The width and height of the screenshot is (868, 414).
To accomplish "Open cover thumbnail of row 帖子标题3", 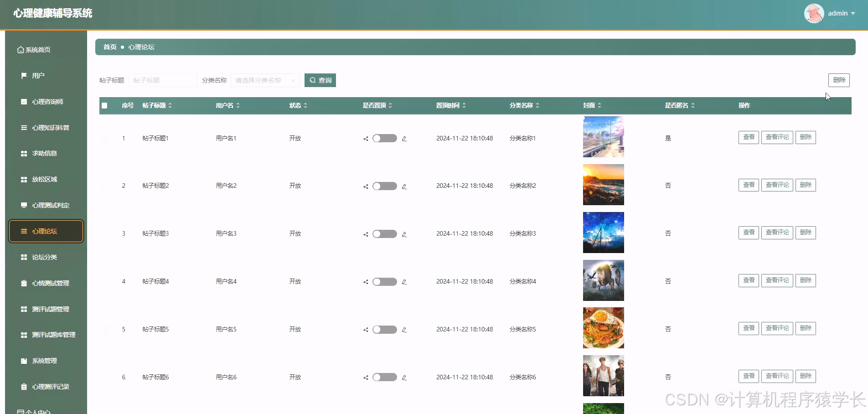I will pyautogui.click(x=604, y=233).
